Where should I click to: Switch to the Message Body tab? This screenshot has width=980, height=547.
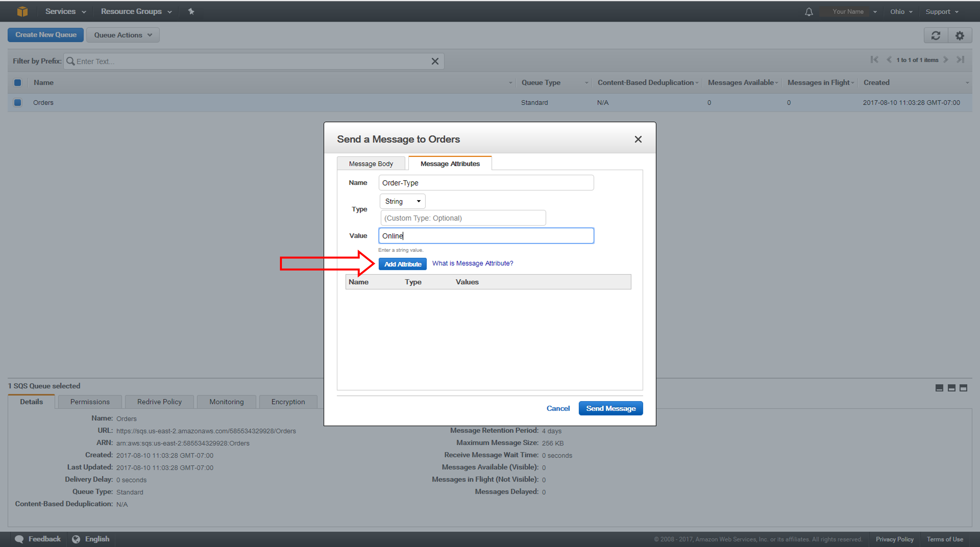[x=371, y=164]
